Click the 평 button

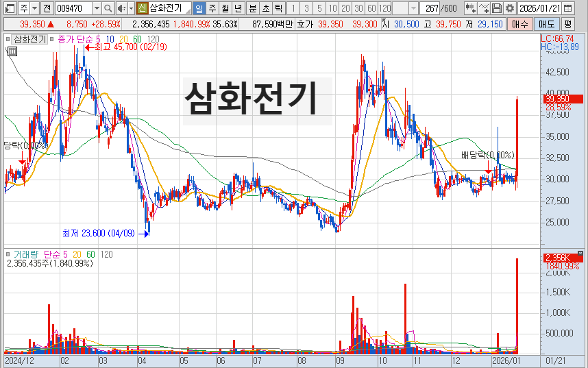coord(567,25)
